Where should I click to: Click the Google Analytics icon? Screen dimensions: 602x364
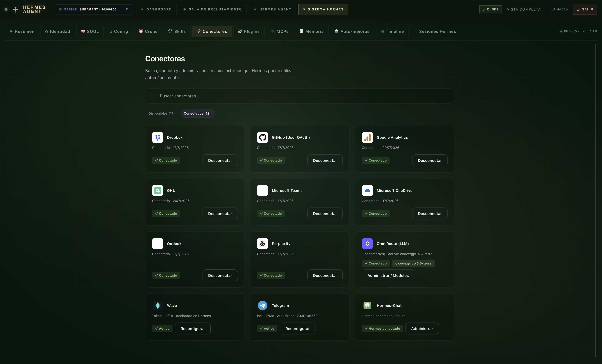367,137
